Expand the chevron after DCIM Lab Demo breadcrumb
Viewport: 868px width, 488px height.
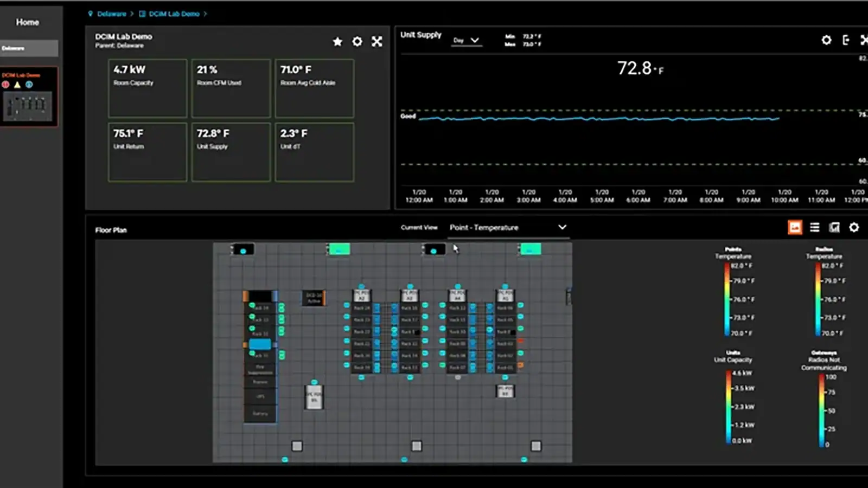pyautogui.click(x=205, y=14)
